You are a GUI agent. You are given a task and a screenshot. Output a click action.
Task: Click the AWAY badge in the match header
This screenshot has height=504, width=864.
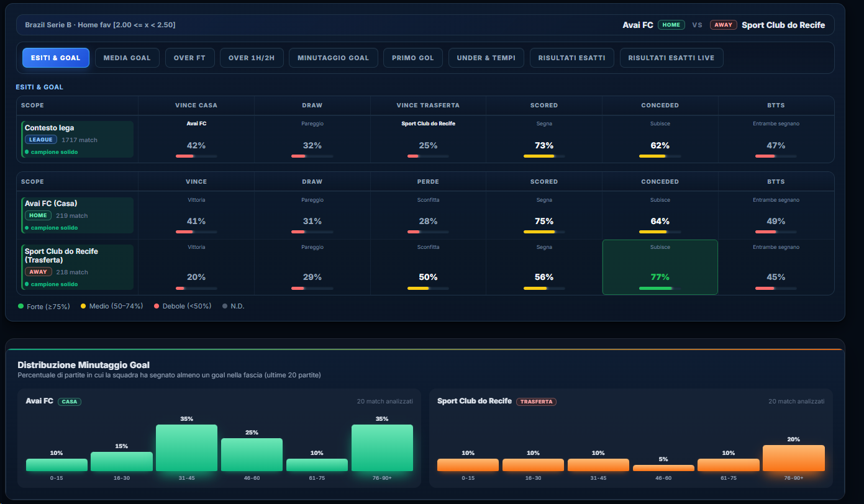point(723,25)
